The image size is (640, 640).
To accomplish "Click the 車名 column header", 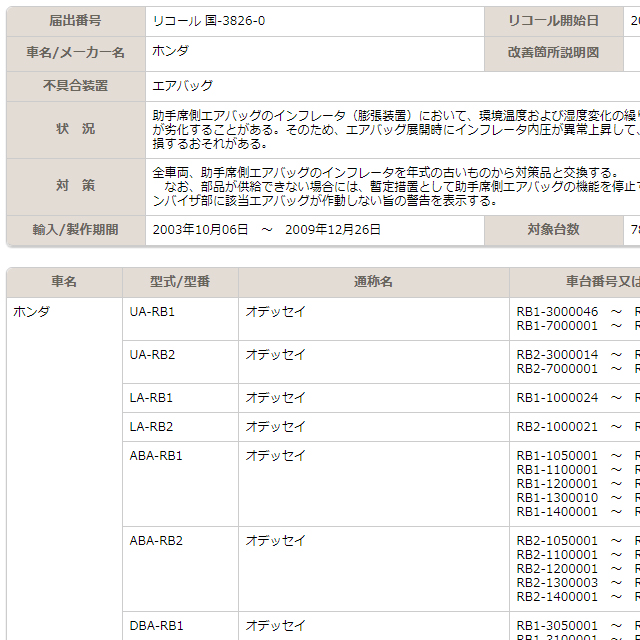I will [64, 282].
